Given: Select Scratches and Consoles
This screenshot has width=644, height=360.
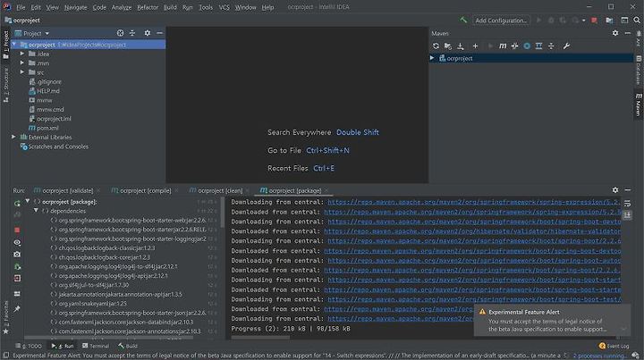Looking at the screenshot, I should tap(55, 147).
